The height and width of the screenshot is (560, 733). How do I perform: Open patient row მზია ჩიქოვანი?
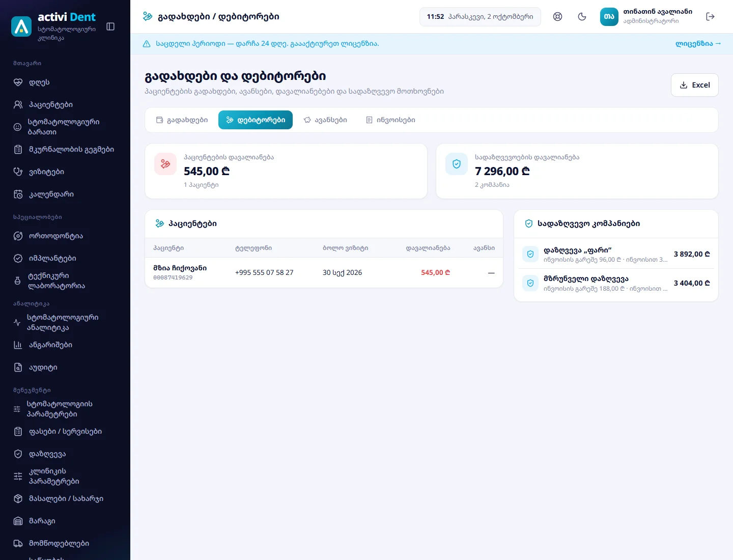pos(324,273)
